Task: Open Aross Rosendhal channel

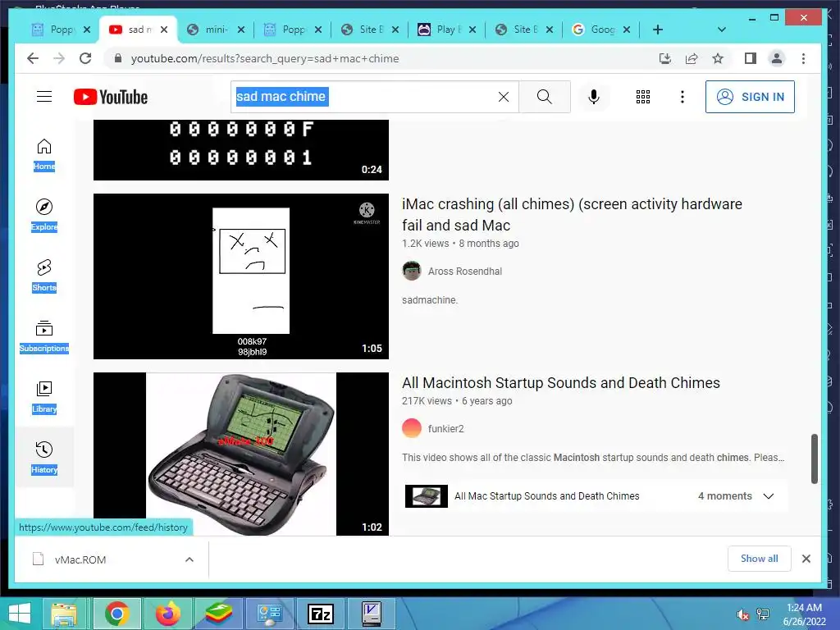Action: pos(464,271)
